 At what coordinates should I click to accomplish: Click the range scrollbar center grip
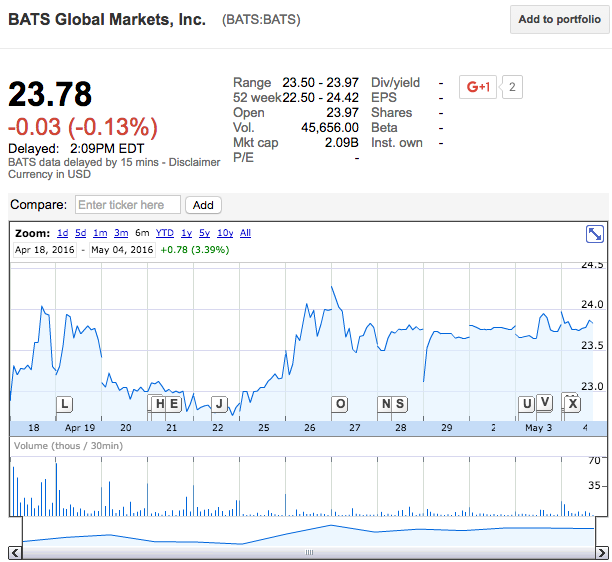pos(309,553)
